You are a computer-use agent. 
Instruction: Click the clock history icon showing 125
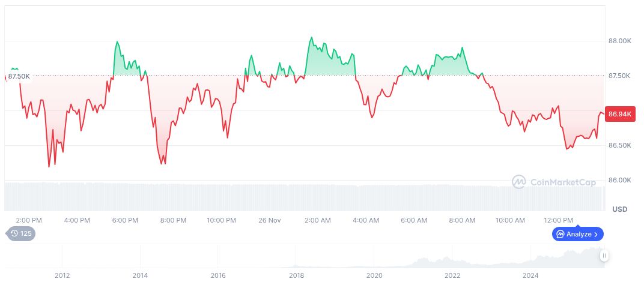point(14,233)
